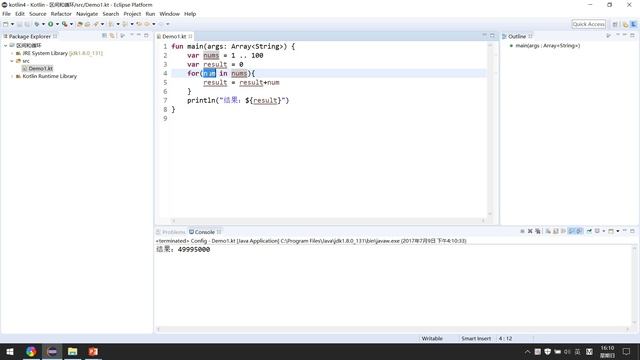This screenshot has height=360, width=640.
Task: Open PowerPoint from the taskbar
Action: [x=93, y=351]
